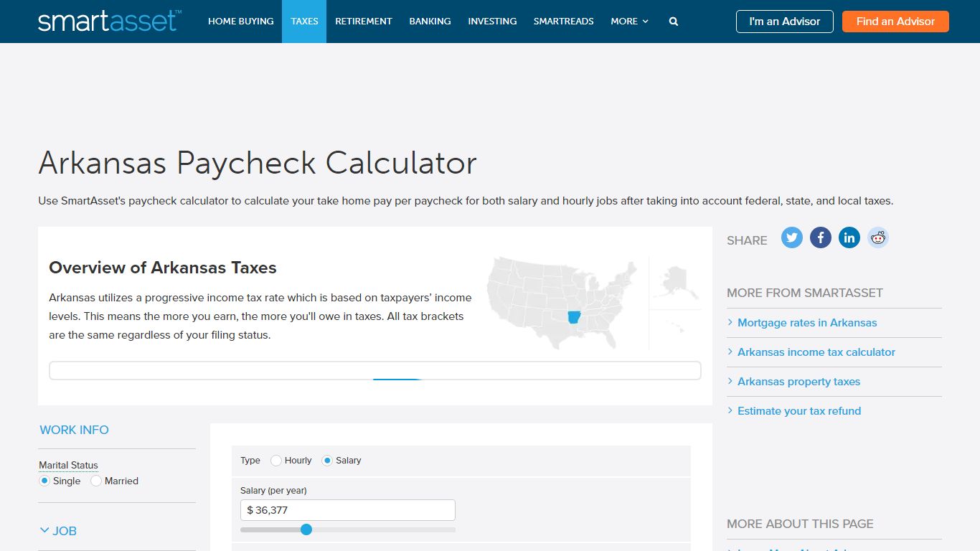
Task: Open Arkansas income tax calculator link
Action: (816, 352)
